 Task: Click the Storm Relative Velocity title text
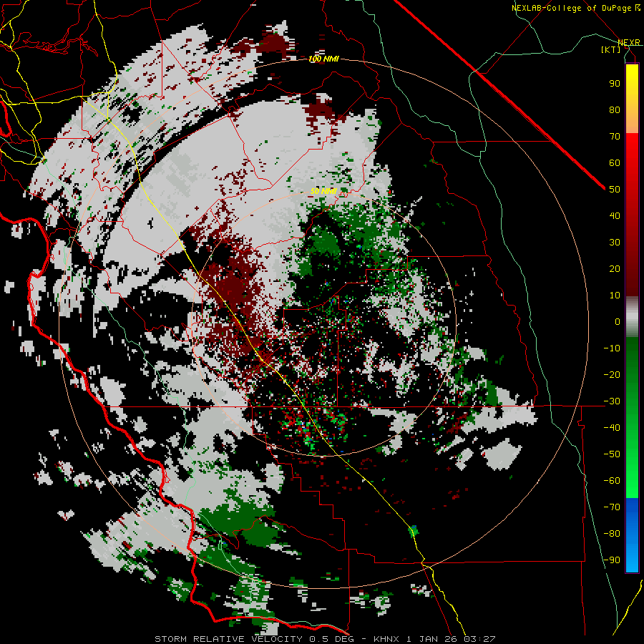229,639
